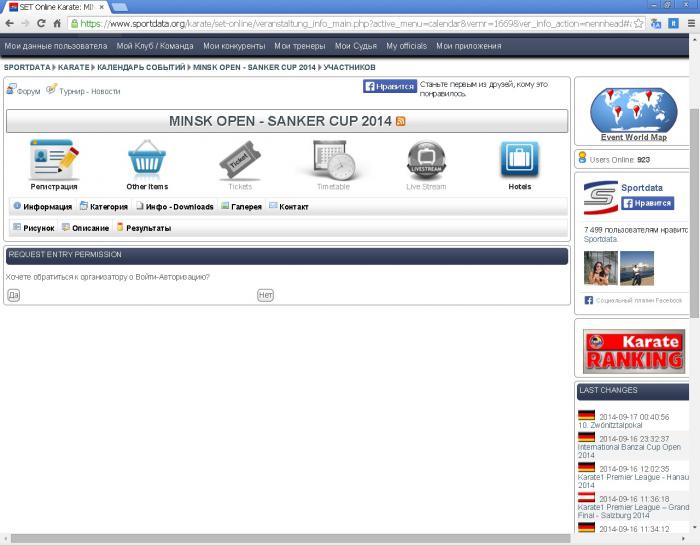Open the Hotels suitcase icon
The width and height of the screenshot is (700, 546).
tap(520, 159)
